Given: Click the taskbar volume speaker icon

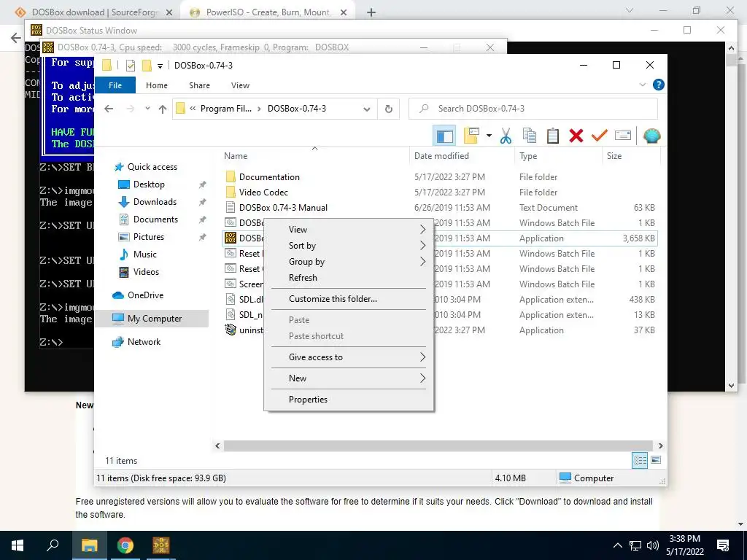Looking at the screenshot, I should click(x=653, y=545).
